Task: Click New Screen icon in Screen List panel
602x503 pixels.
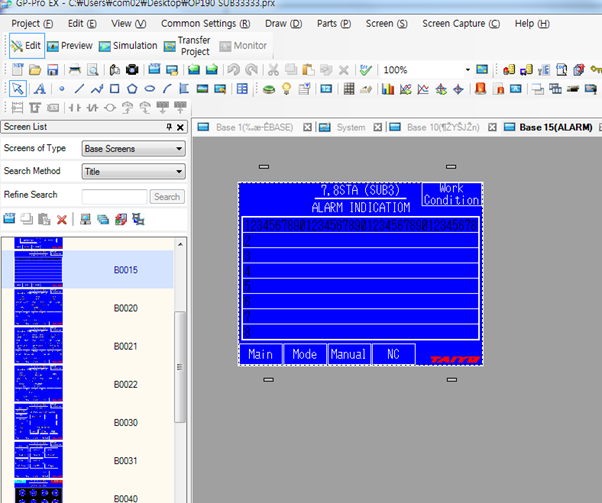Action: [9, 219]
